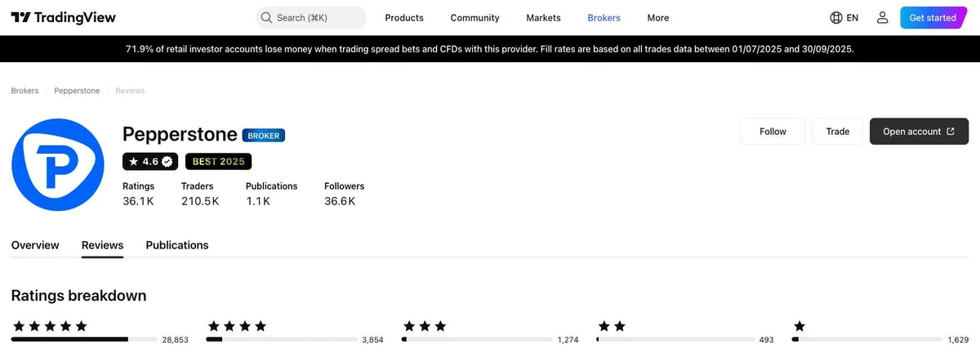Open the user profile icon

click(x=882, y=17)
